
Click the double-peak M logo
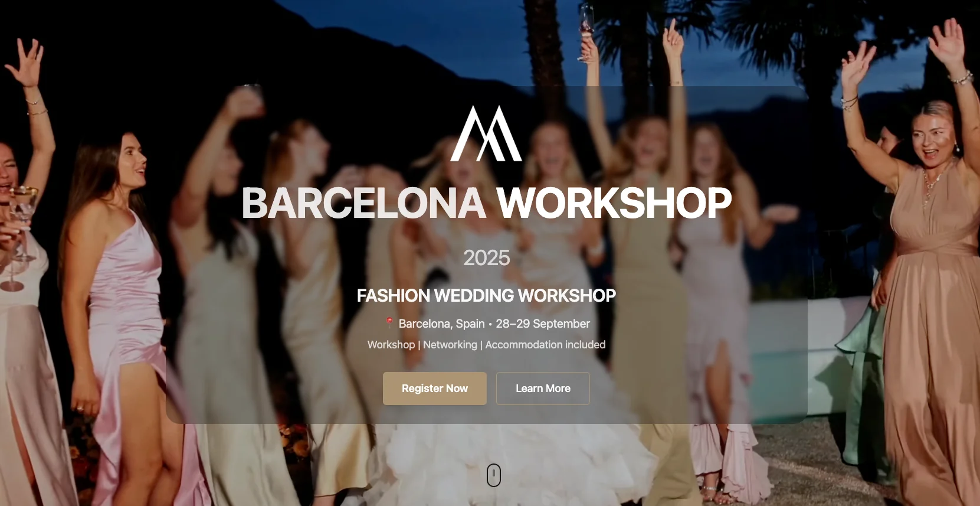486,133
